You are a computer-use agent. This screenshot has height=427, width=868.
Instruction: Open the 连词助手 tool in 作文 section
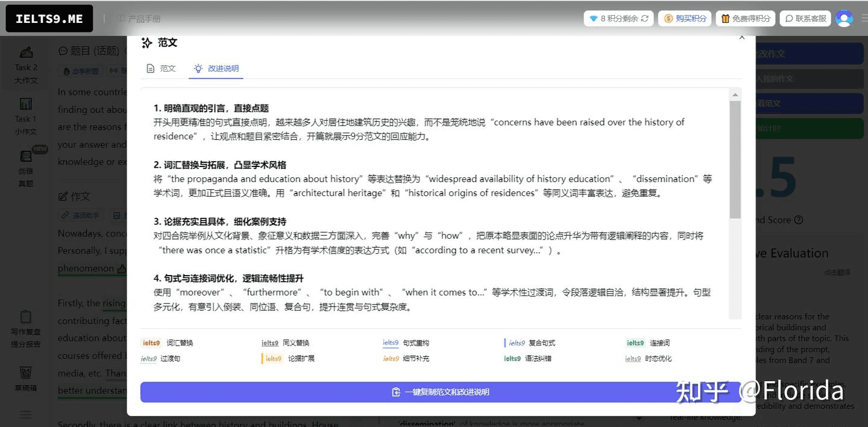pos(81,216)
